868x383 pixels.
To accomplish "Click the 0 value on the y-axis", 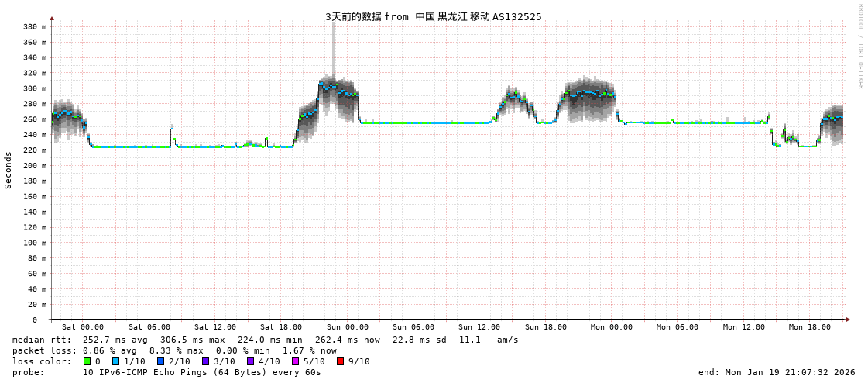I will tap(35, 319).
